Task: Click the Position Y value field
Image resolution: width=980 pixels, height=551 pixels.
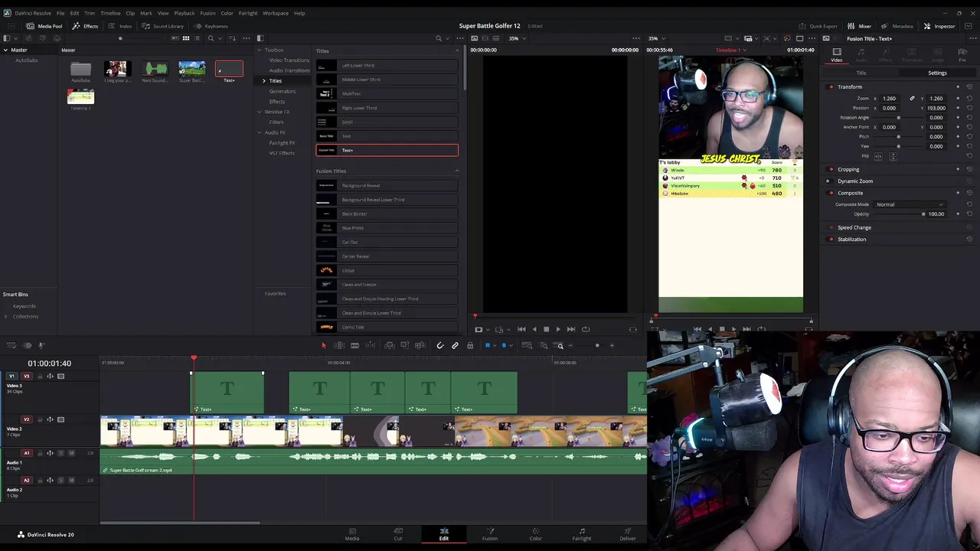Action: tap(936, 108)
